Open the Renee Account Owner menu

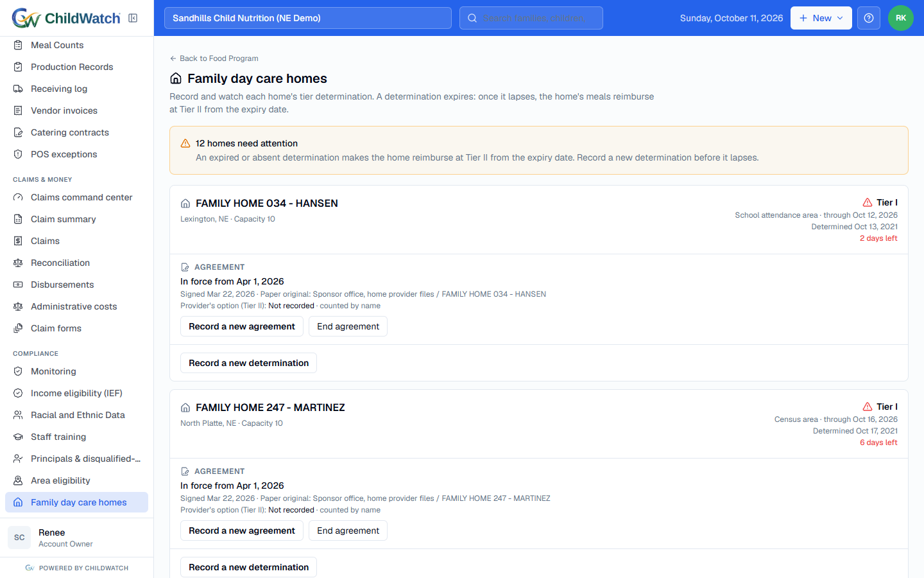coord(77,538)
